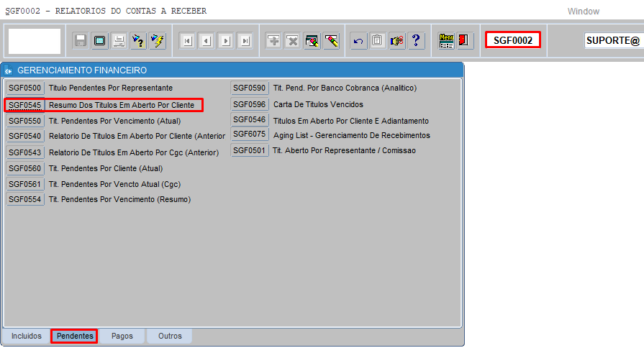The height and width of the screenshot is (348, 644).
Task: Click the SGF0596 button
Action: pos(249,104)
